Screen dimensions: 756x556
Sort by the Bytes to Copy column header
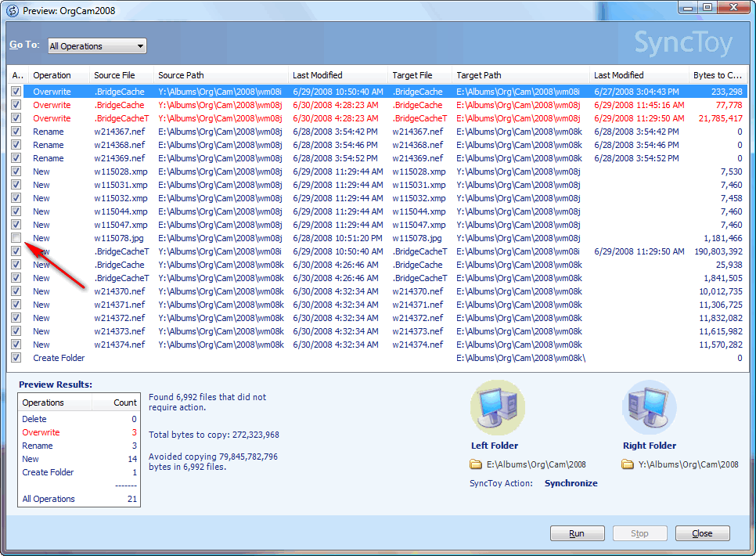tap(718, 75)
